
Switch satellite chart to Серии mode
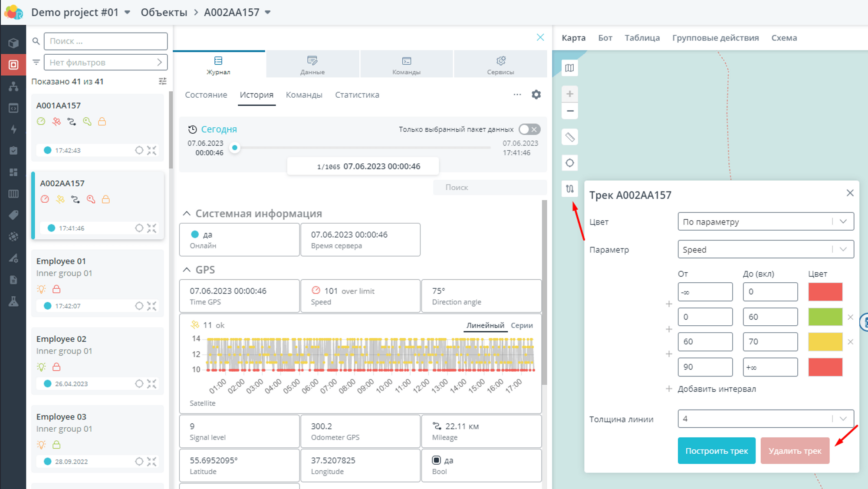tap(521, 325)
